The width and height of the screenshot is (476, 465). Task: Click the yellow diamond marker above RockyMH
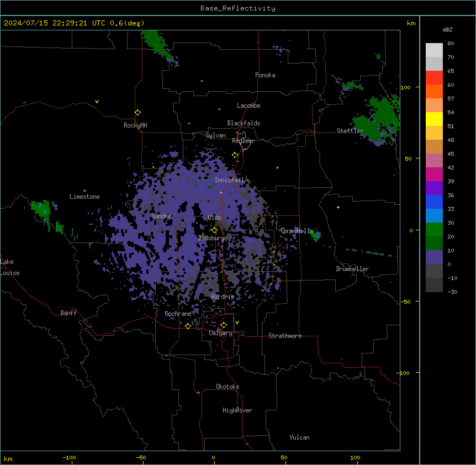coord(137,113)
